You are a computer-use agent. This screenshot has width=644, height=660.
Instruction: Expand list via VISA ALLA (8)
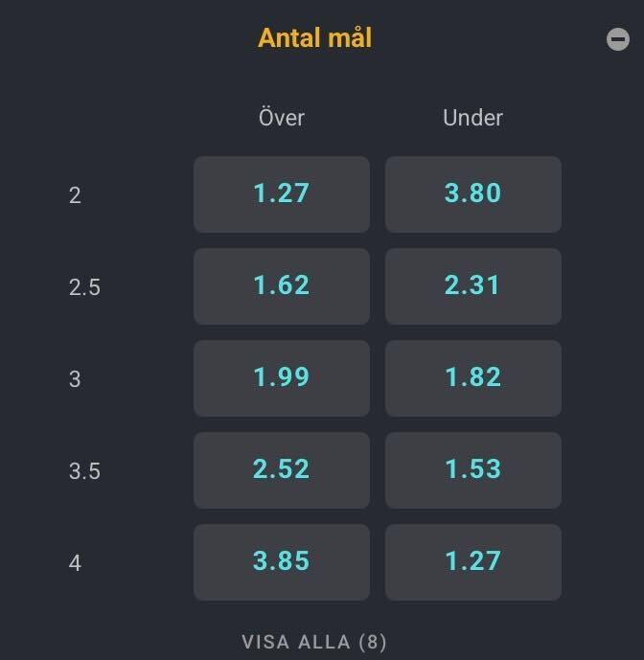313,642
